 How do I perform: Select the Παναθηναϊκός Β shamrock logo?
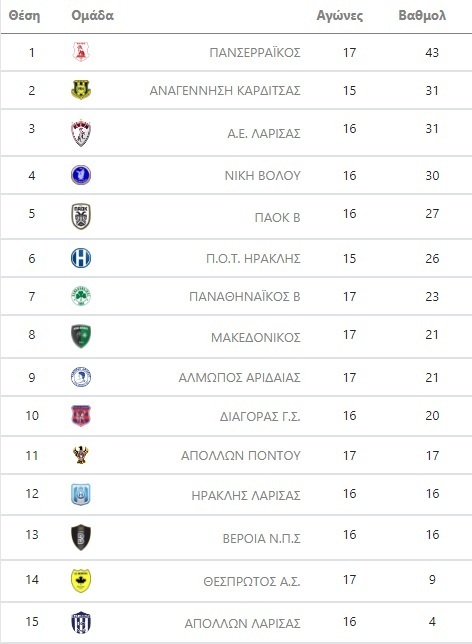(x=81, y=296)
